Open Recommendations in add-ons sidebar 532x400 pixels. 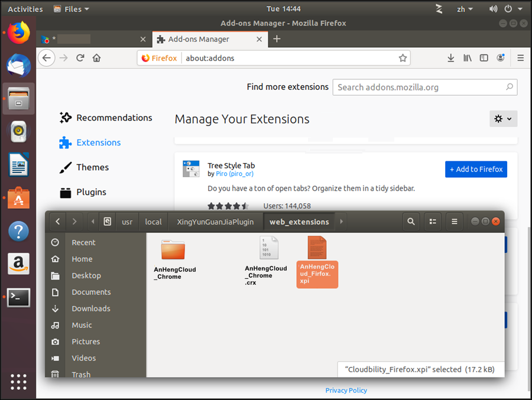tap(106, 118)
